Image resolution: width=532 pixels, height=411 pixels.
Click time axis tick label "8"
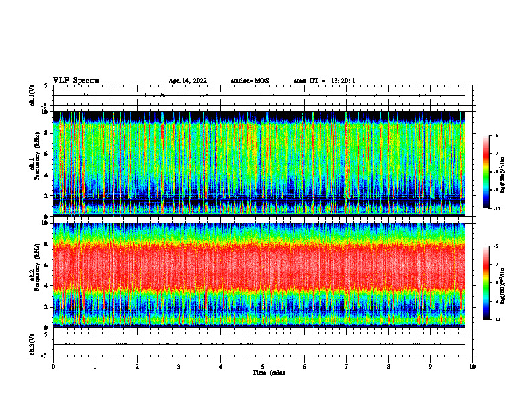pos(388,367)
